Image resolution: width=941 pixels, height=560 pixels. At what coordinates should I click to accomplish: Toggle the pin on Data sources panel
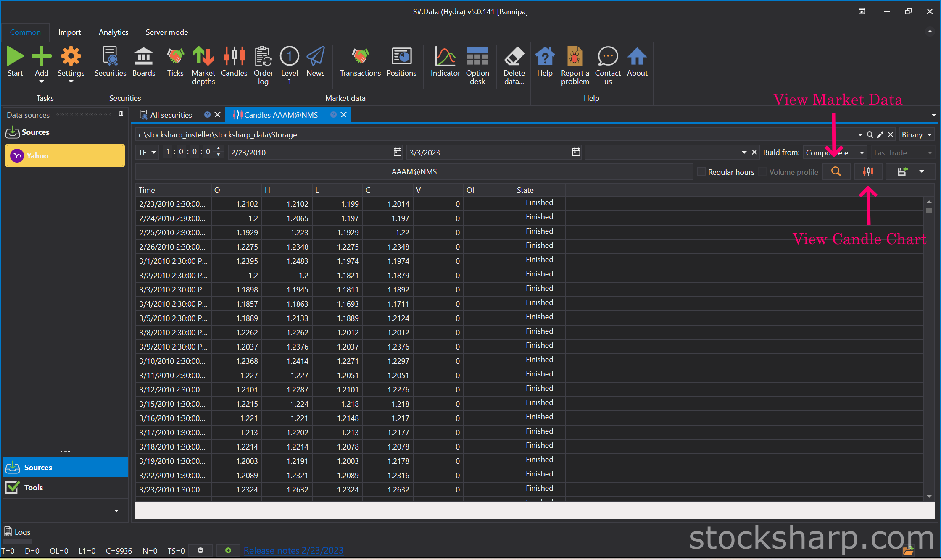(121, 115)
